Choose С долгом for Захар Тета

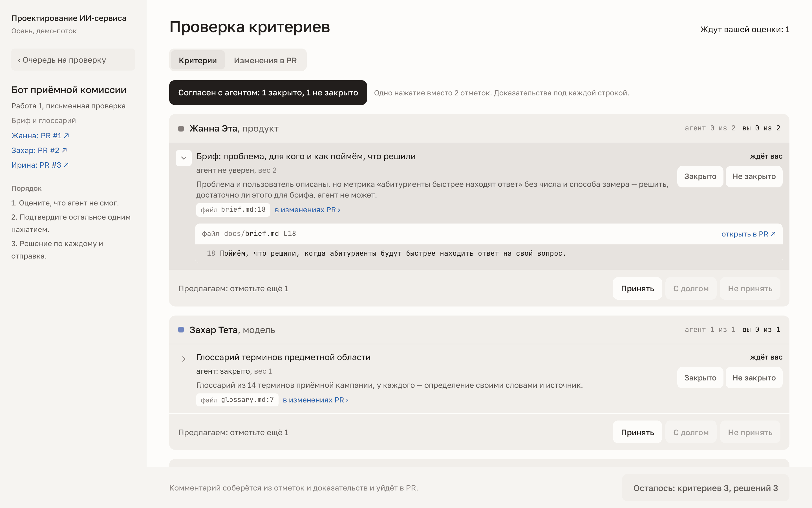690,432
